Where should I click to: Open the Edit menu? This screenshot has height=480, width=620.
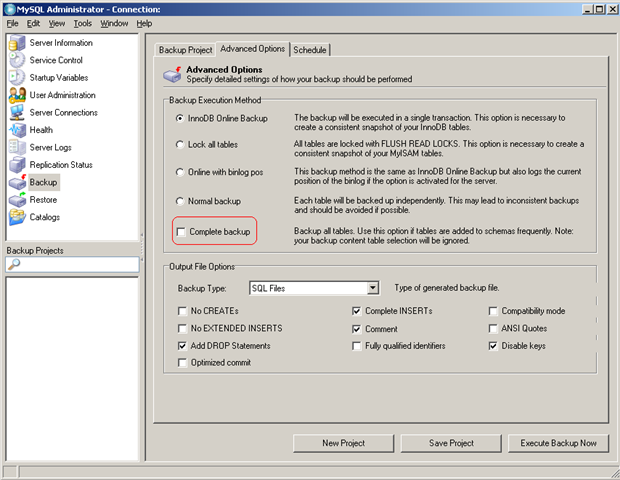pyautogui.click(x=33, y=23)
